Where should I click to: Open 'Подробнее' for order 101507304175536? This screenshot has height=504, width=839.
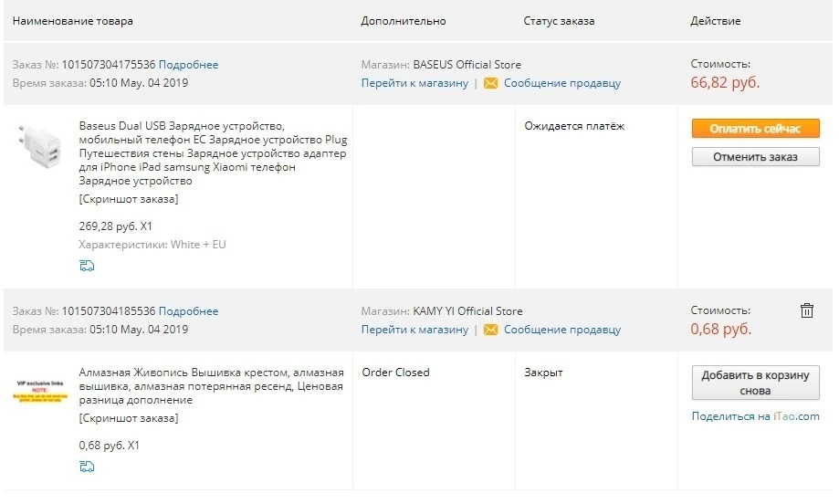coord(188,65)
